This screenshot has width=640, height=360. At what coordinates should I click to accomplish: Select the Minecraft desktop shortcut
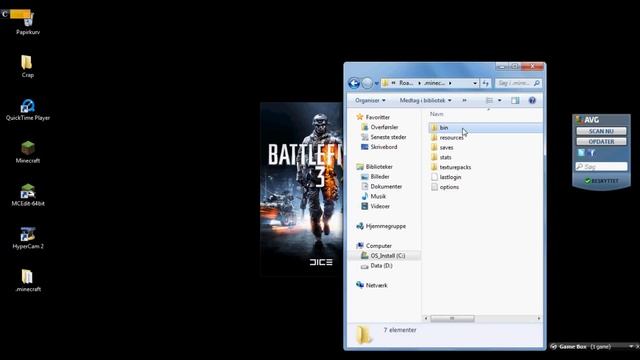coord(28,152)
